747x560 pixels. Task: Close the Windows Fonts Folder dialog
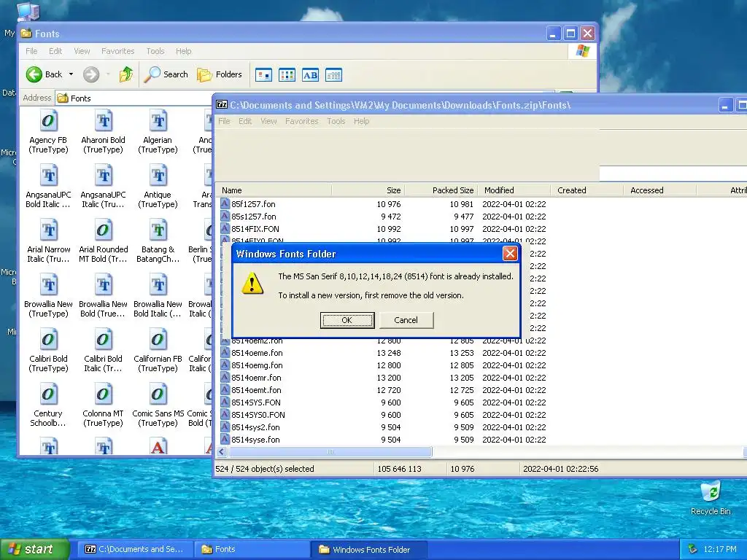[x=510, y=253]
